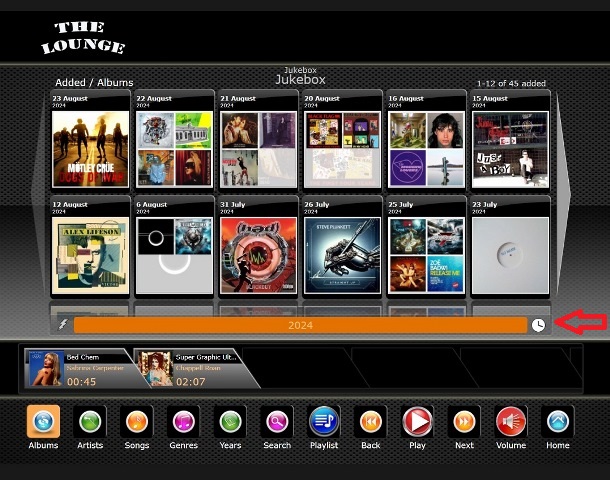Open the Years browser icon
610x480 pixels.
pyautogui.click(x=231, y=422)
